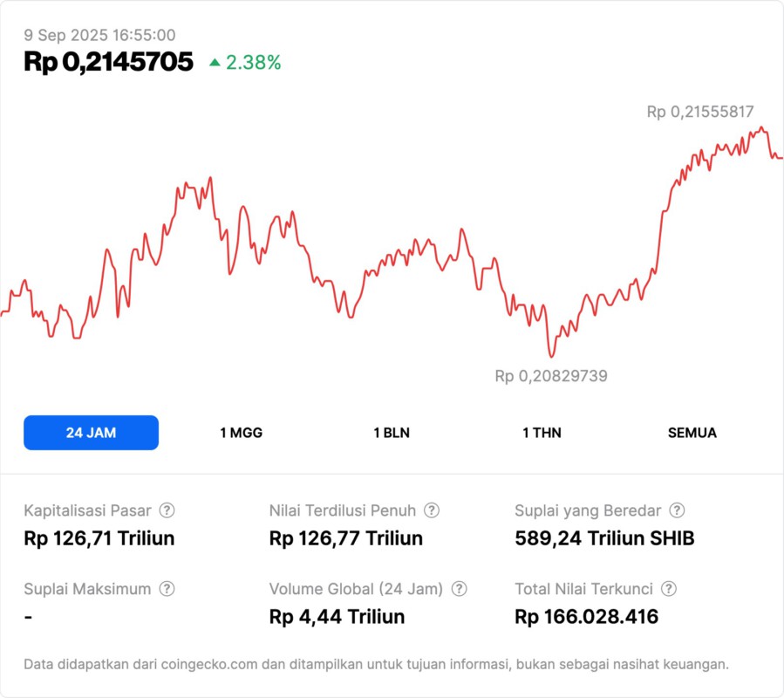Click help icon next to Volume Global
The image size is (784, 698).
click(x=459, y=589)
